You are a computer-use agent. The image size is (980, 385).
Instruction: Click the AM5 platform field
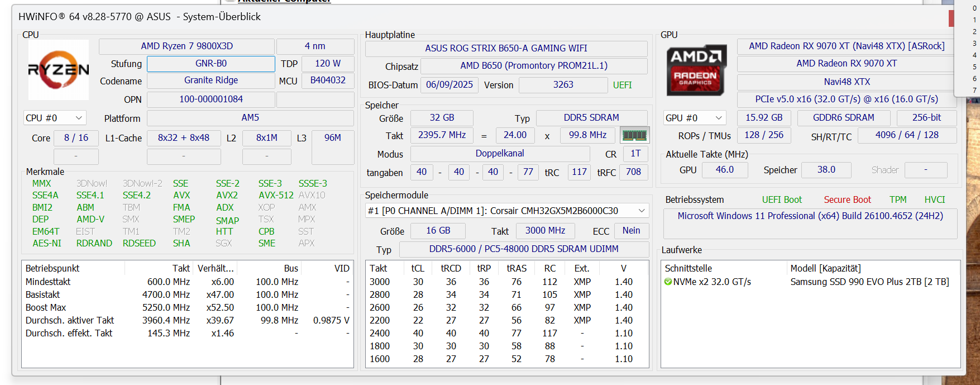coord(250,118)
